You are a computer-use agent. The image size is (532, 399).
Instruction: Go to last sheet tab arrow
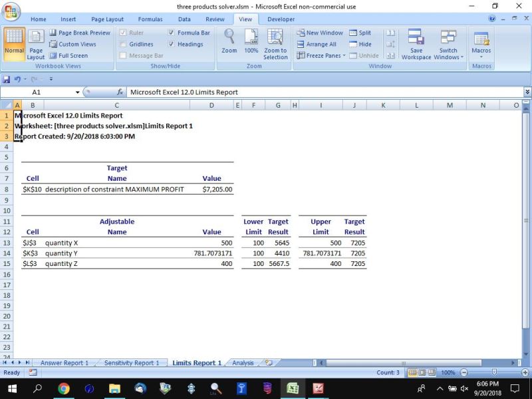[27, 362]
